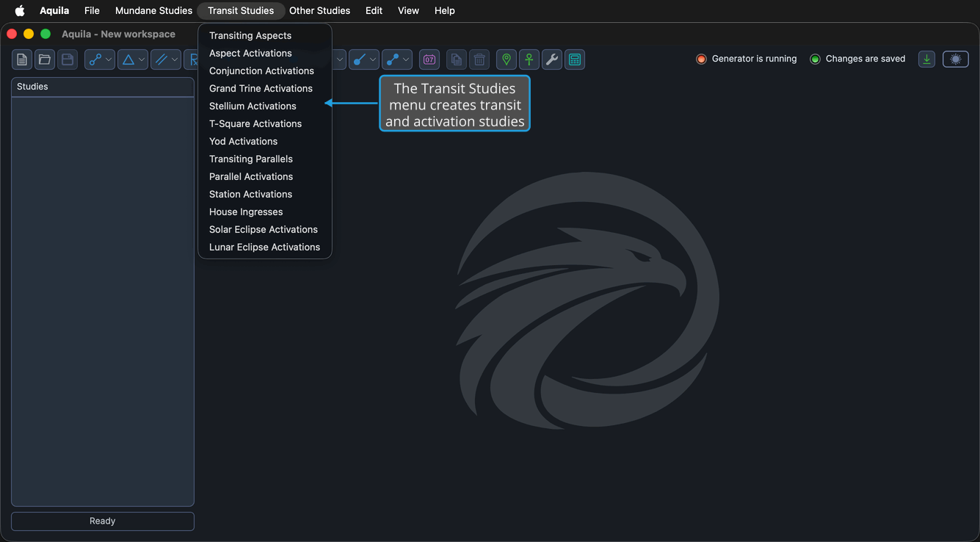980x542 pixels.
Task: Click the calendar icon in toolbar
Action: click(x=429, y=59)
